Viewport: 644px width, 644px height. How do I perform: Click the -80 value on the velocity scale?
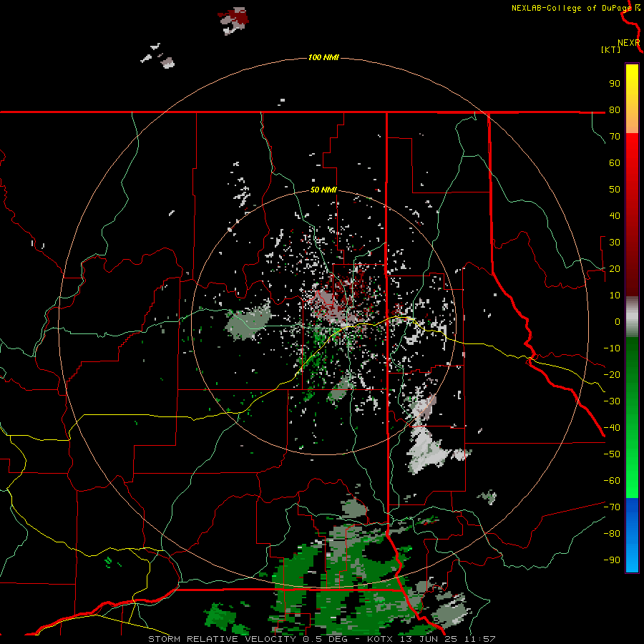click(x=612, y=534)
